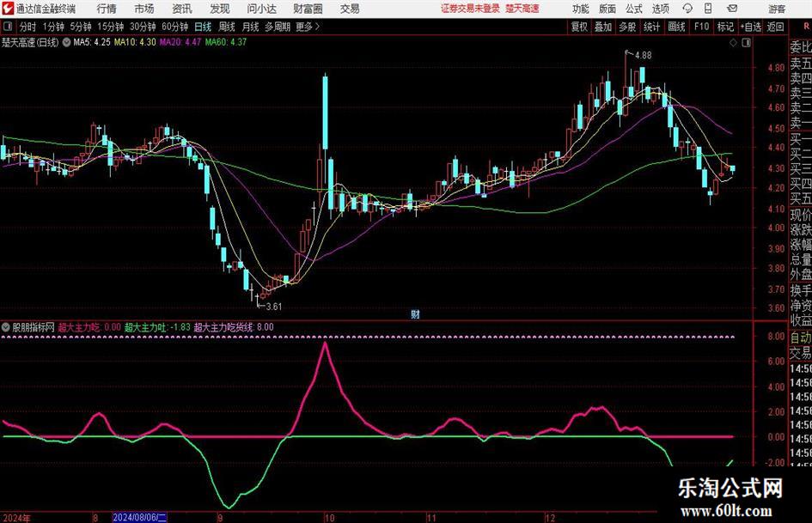Click the red 楚天高速 stock name link

pyautogui.click(x=522, y=9)
